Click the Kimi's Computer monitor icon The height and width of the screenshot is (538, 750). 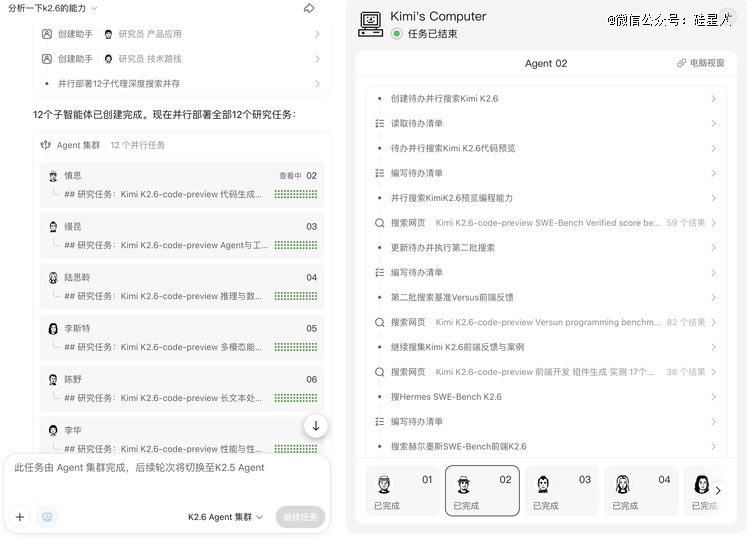tap(371, 24)
